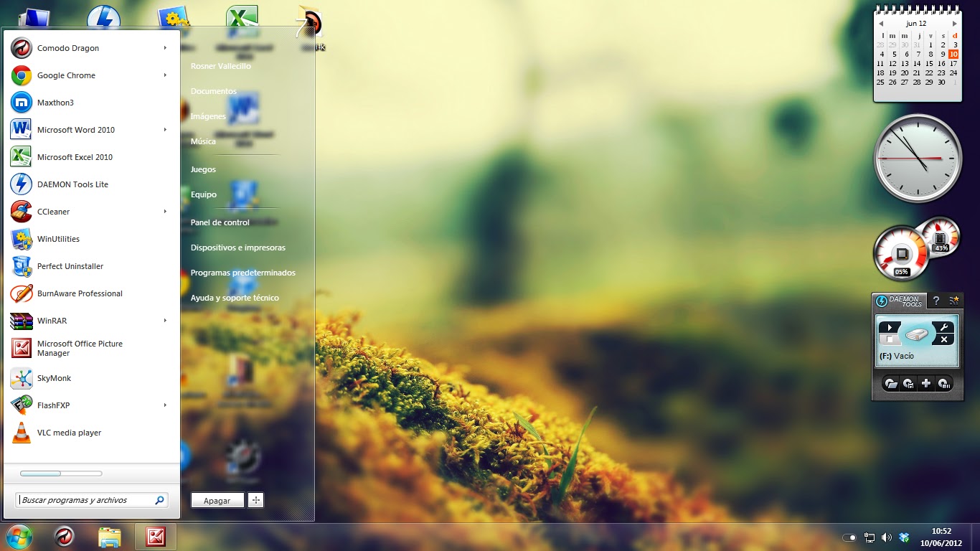Click the analog clock gadget
The width and height of the screenshot is (980, 551).
coord(917,158)
